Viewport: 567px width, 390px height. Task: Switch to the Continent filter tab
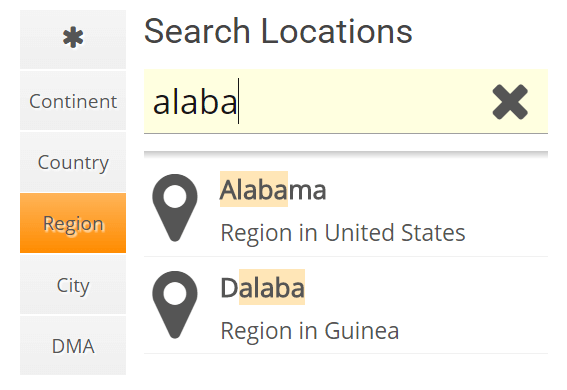click(x=73, y=101)
